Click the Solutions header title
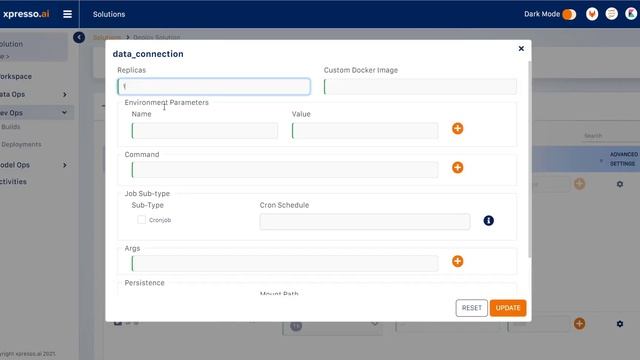 click(109, 14)
